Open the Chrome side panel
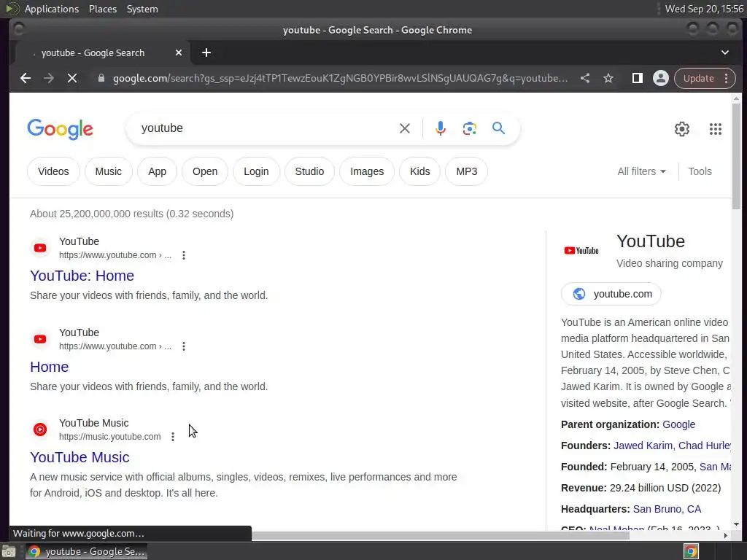The image size is (747, 560). [637, 78]
